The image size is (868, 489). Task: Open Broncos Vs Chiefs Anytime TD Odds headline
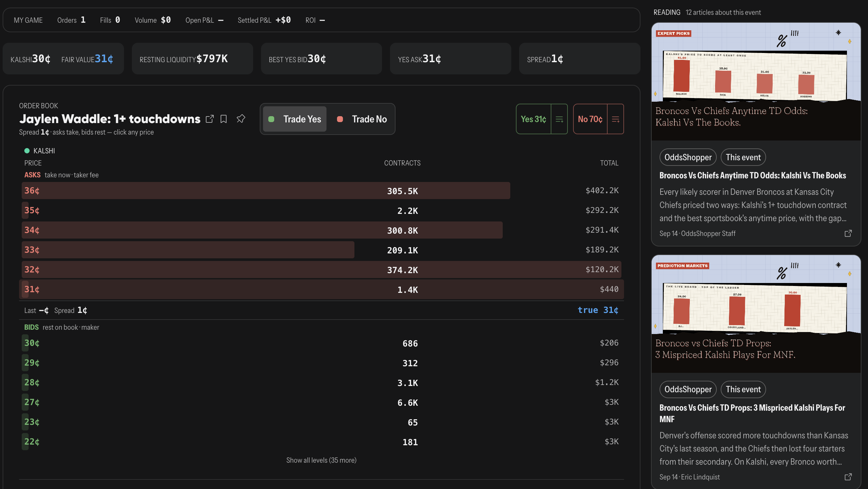pos(752,175)
